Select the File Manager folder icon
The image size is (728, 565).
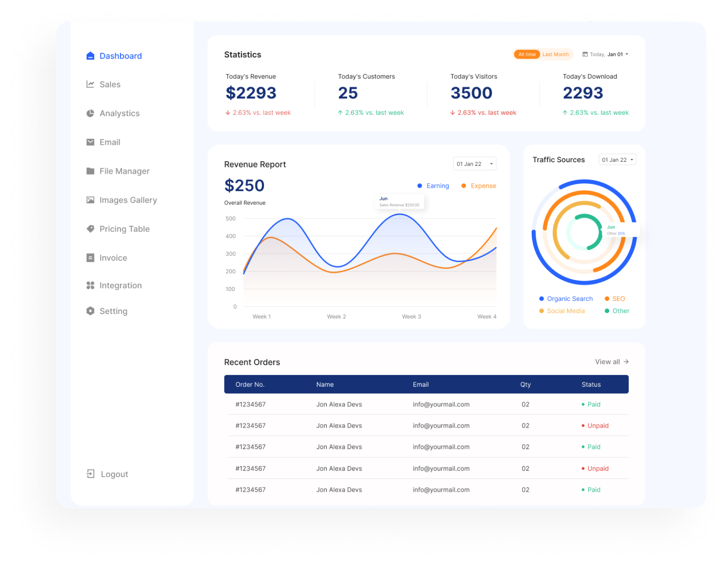(90, 171)
